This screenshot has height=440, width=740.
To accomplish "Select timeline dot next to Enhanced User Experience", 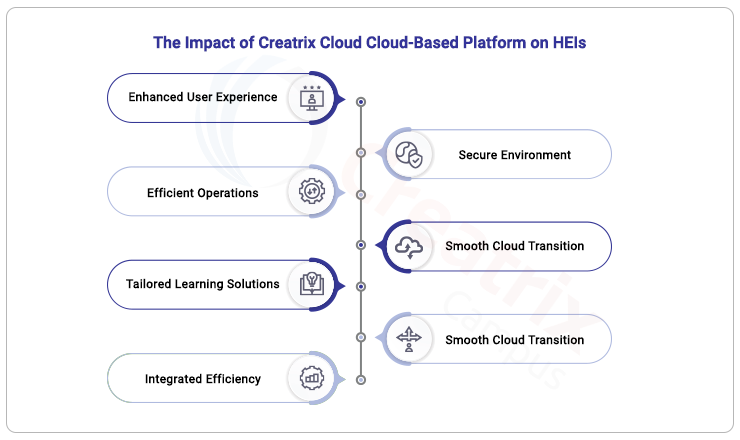I will pyautogui.click(x=361, y=102).
